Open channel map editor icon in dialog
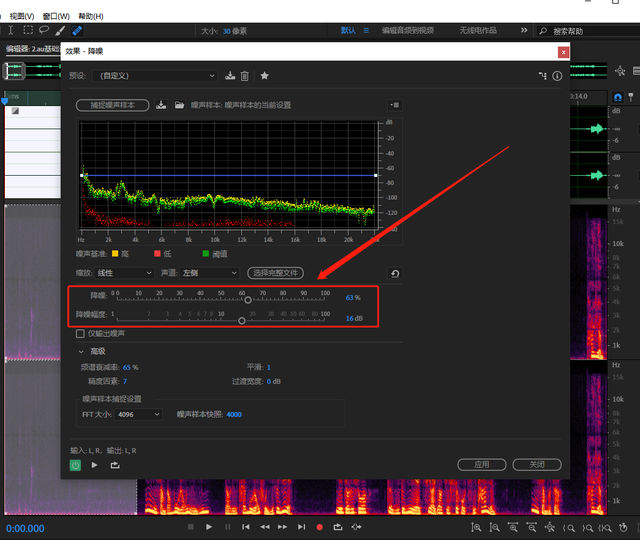 tap(542, 76)
